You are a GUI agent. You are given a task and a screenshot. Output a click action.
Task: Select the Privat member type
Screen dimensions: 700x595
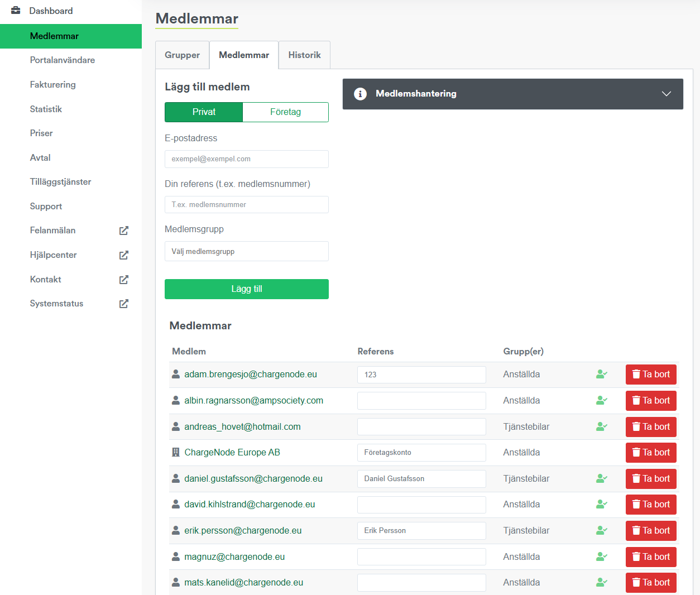pyautogui.click(x=204, y=112)
